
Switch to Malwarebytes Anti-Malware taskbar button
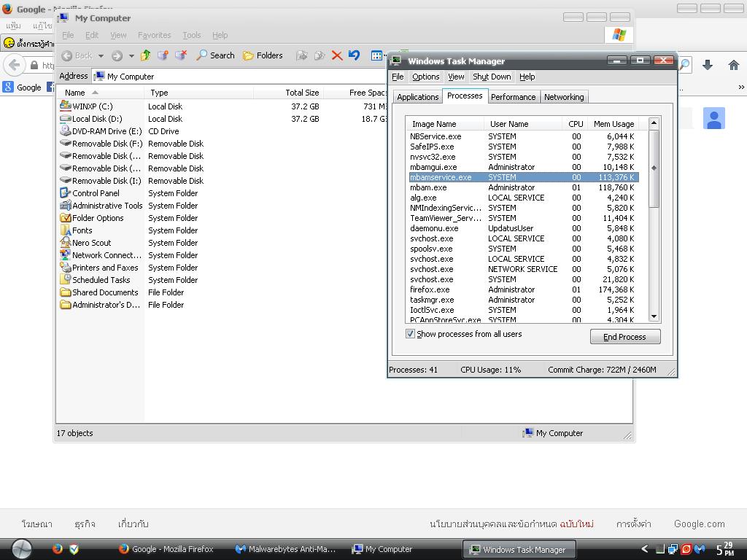tap(286, 549)
